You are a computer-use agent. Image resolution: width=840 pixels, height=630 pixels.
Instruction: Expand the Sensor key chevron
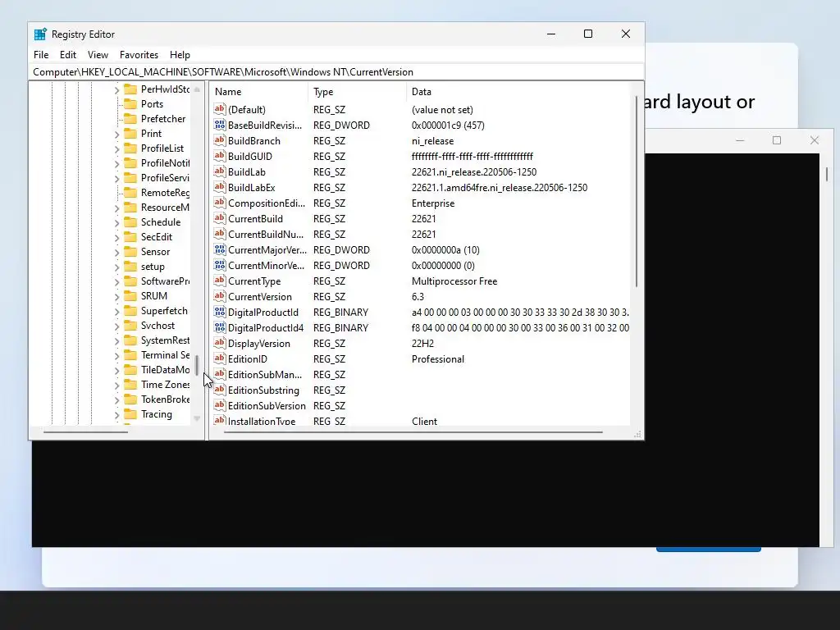pyautogui.click(x=116, y=252)
